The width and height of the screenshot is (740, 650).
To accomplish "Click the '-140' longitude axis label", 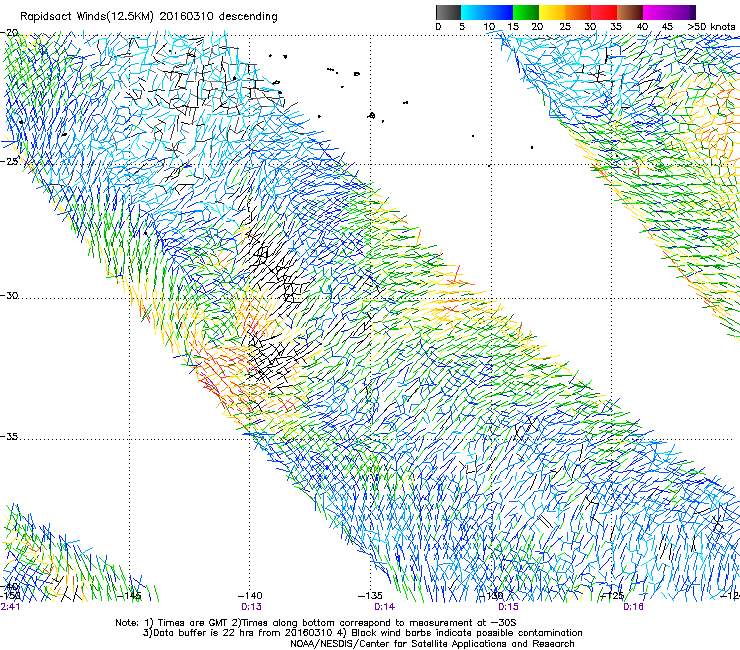I will (x=250, y=596).
